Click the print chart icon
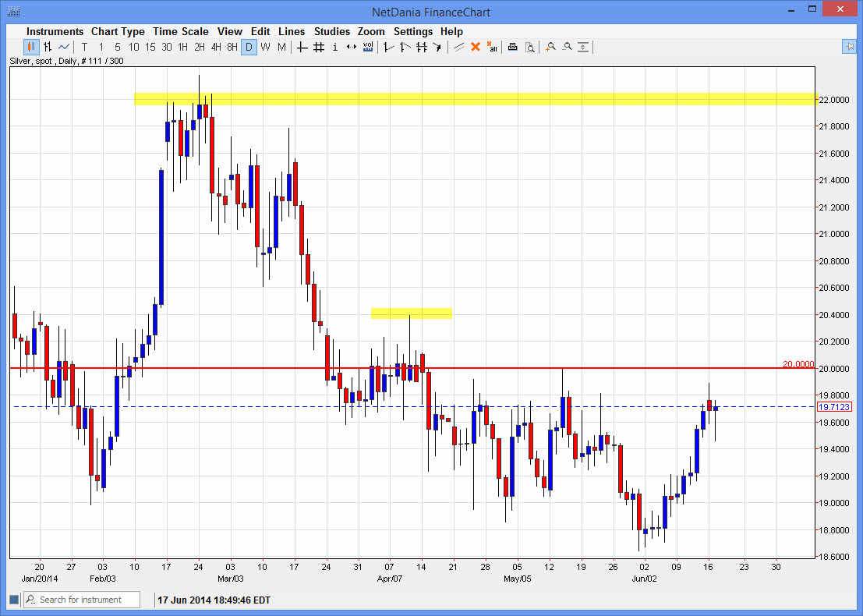 click(x=512, y=47)
